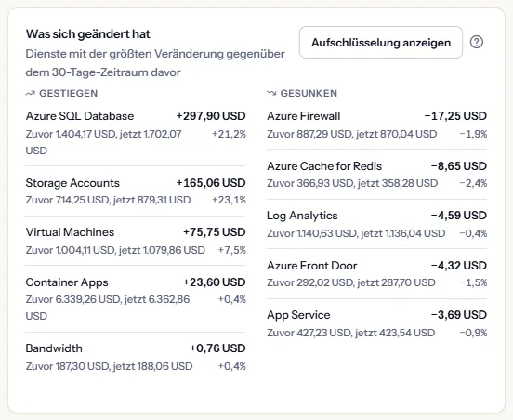
Task: Select the Azure SQL Database row
Action: coord(136,133)
